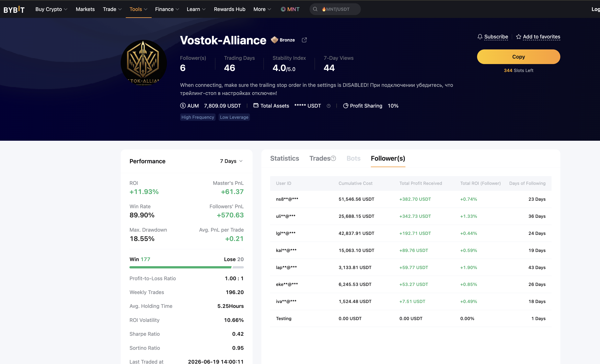Click the yellow Copy button

click(518, 57)
